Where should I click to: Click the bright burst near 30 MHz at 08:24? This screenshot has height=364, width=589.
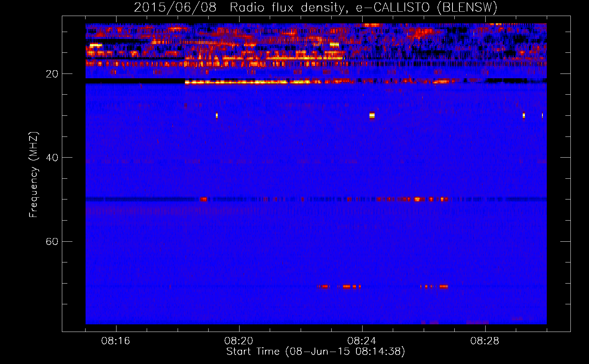[x=372, y=116]
